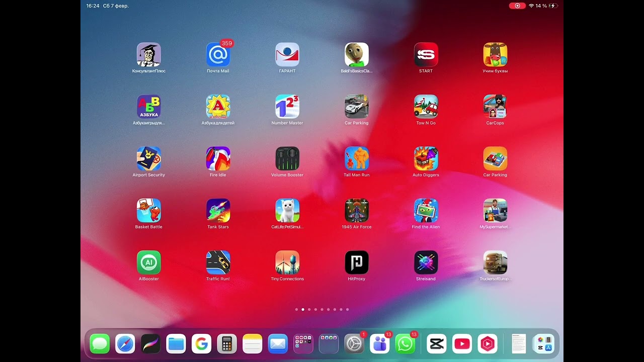Launch WhatsApp from the dock
Screen dimensions: 644x362
coord(405,344)
